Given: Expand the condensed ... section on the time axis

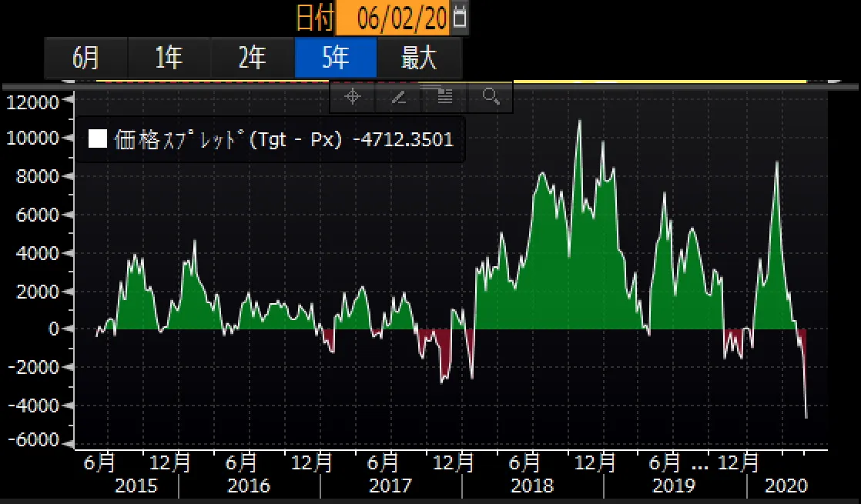Looking at the screenshot, I should pos(699,465).
